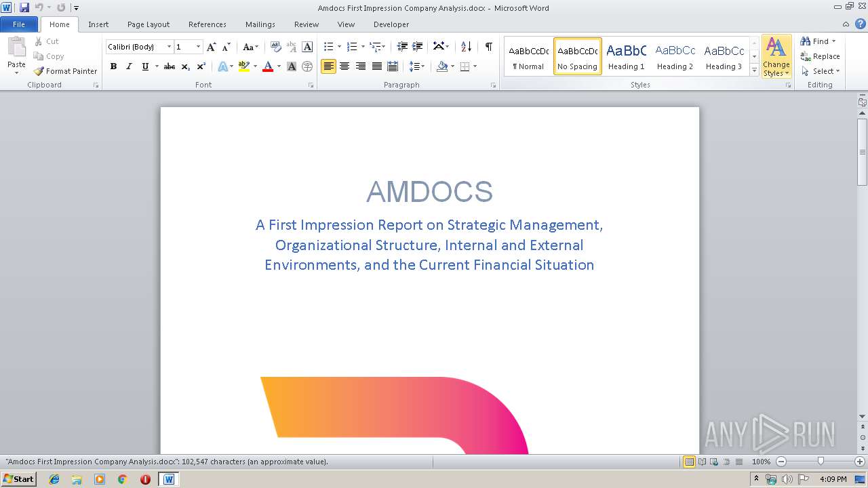Click the Save icon in Quick Access Toolbar
The height and width of the screenshot is (488, 868).
pyautogui.click(x=24, y=7)
